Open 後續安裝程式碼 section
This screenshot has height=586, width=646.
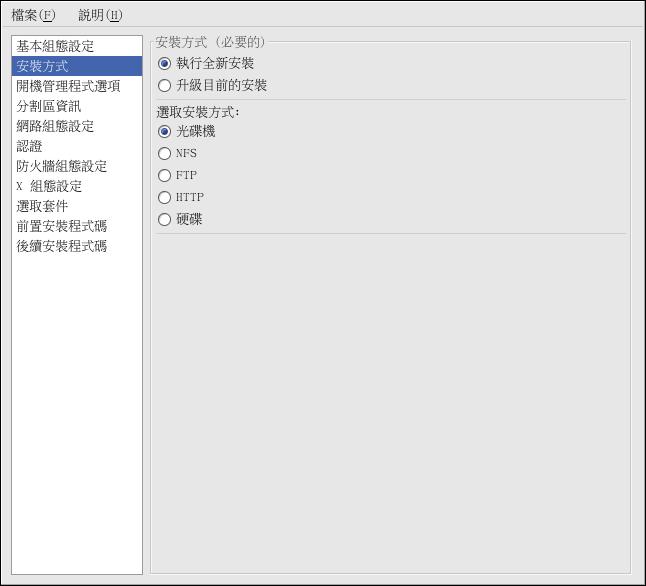[62, 247]
